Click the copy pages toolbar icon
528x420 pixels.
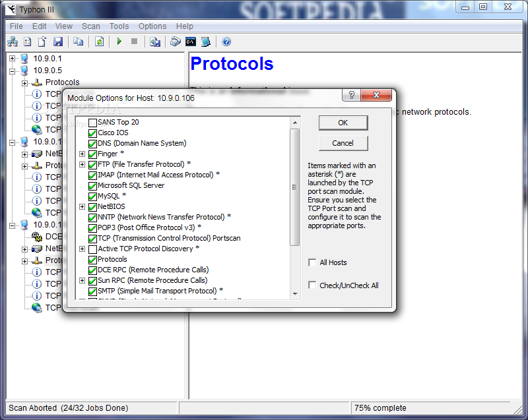coord(78,42)
